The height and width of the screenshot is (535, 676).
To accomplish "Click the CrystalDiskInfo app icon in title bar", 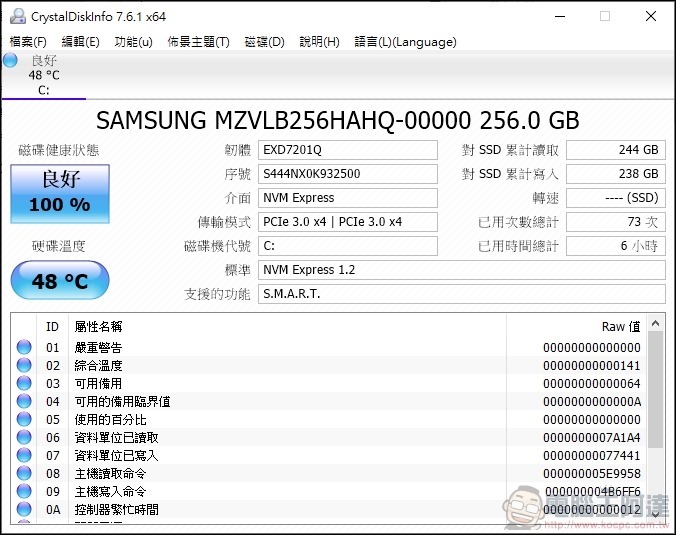I will coord(18,16).
